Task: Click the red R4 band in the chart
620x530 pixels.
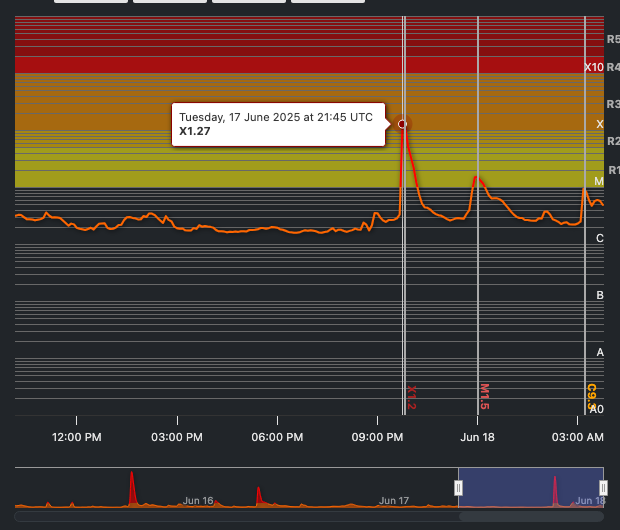Action: click(300, 66)
